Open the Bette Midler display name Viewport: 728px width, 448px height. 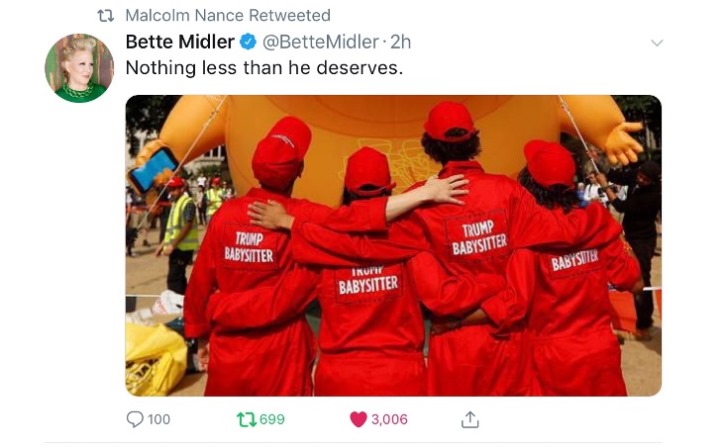pyautogui.click(x=180, y=42)
